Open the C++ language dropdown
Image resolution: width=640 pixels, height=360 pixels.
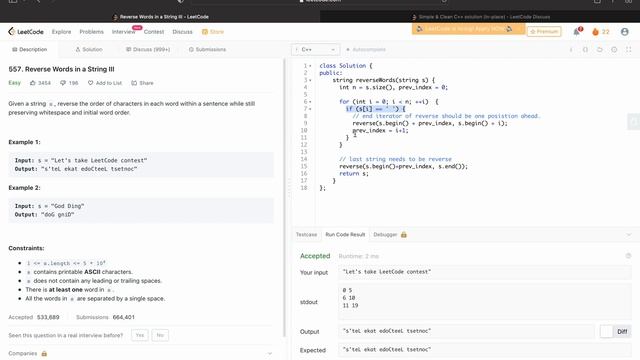tap(316, 49)
